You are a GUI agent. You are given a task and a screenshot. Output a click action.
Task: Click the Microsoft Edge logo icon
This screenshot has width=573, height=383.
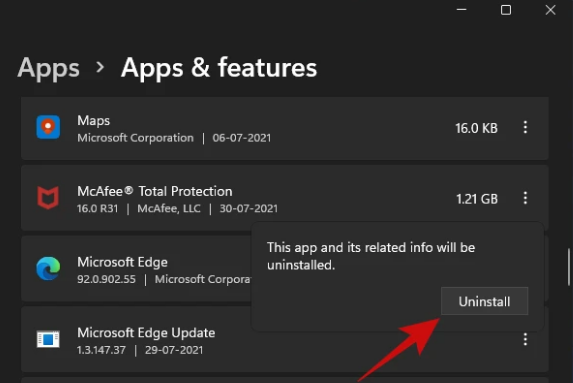tap(48, 269)
